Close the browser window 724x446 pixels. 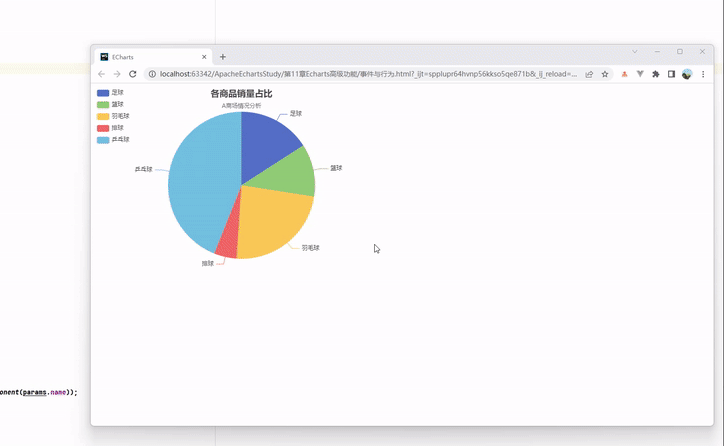702,52
